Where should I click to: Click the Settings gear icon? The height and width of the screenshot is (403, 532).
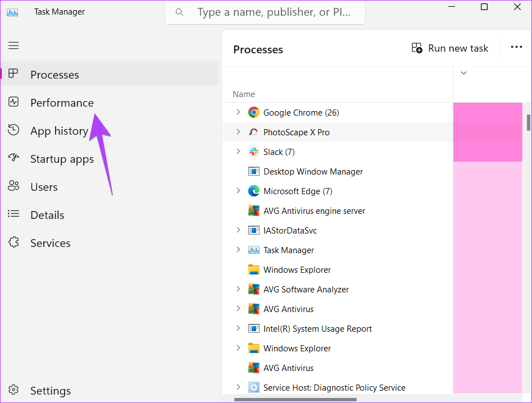13,391
